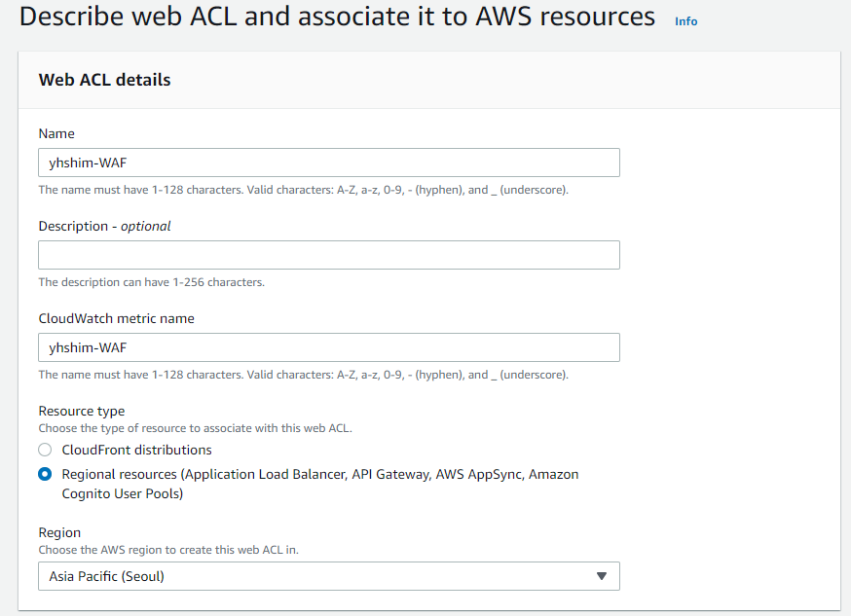Click the triangle arrow icon in Region selector
Viewport: 851px width, 616px height.
pos(602,576)
